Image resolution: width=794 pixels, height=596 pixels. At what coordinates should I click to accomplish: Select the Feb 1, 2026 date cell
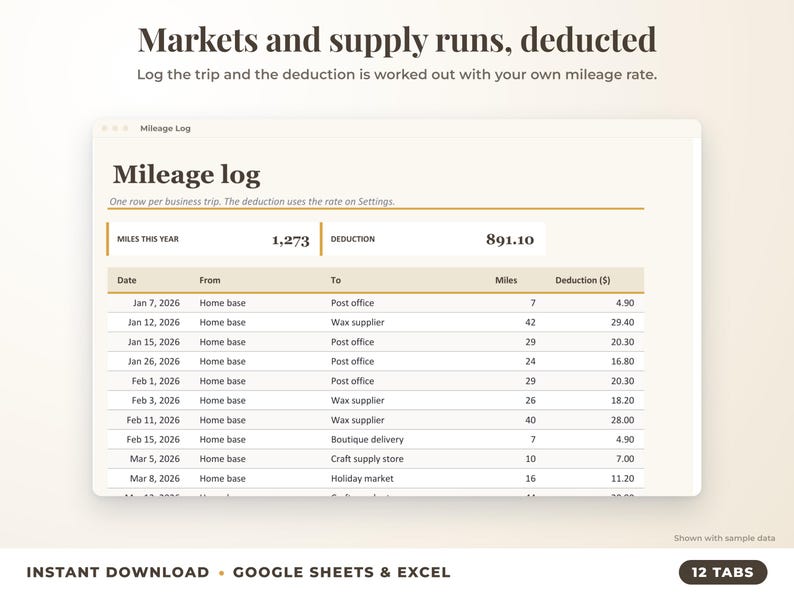click(x=155, y=381)
